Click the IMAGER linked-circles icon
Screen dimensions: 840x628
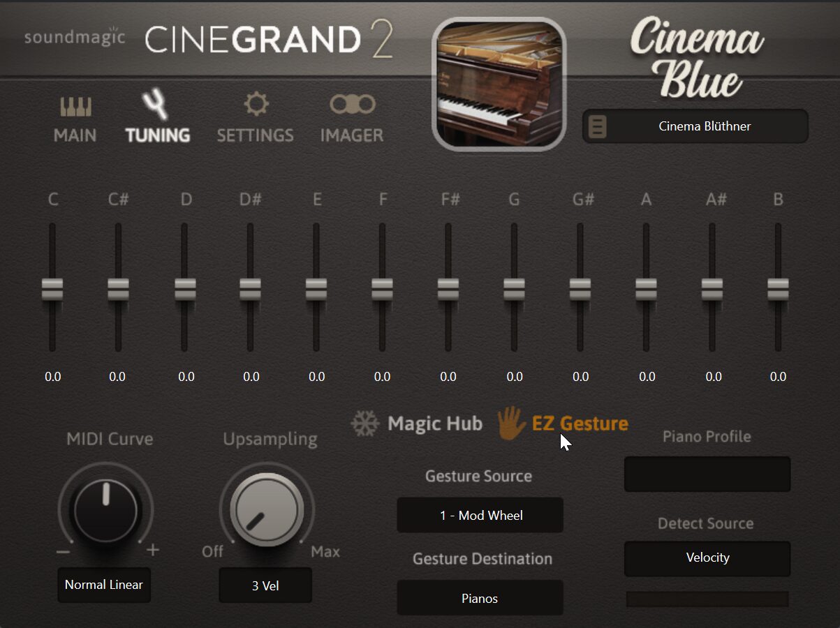[x=352, y=105]
